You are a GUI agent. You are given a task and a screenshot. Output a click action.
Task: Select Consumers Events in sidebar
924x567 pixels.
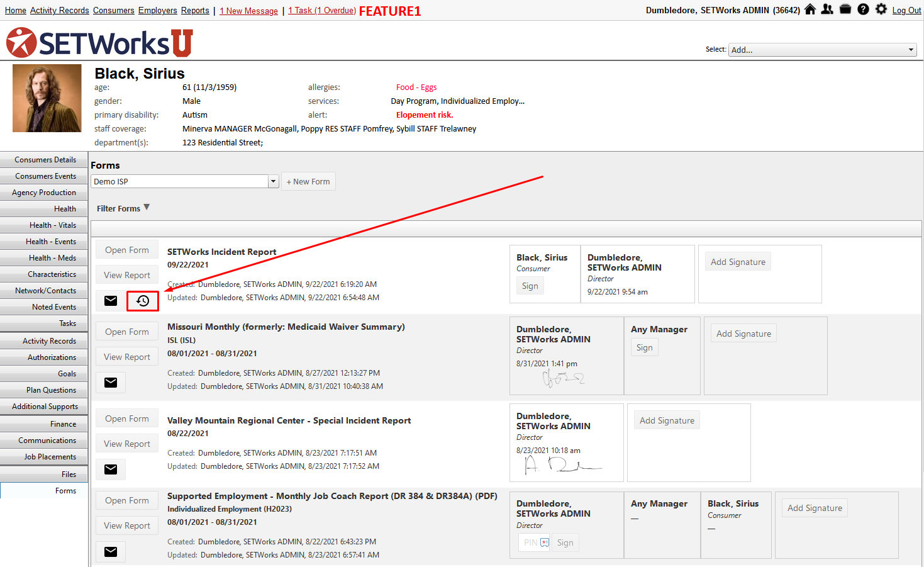pyautogui.click(x=44, y=176)
